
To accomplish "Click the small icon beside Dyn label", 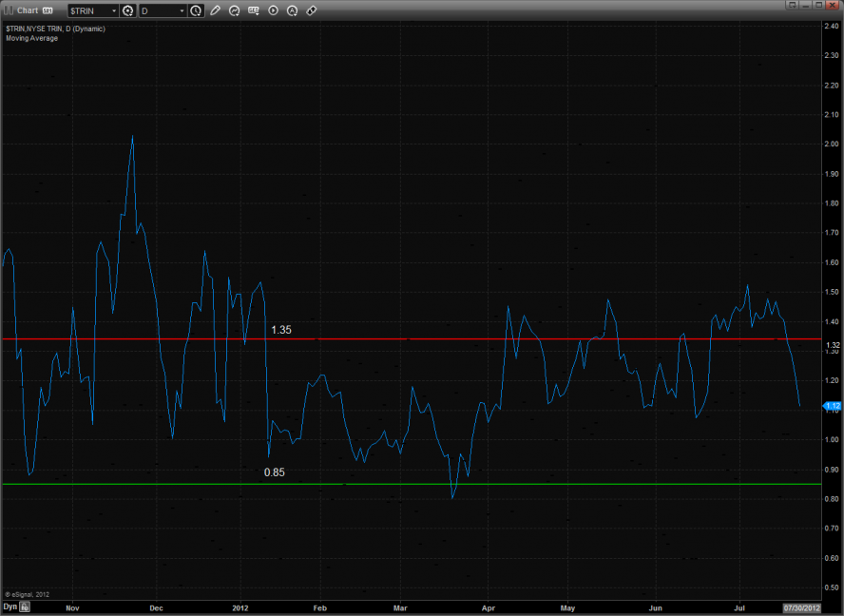I will [26, 606].
